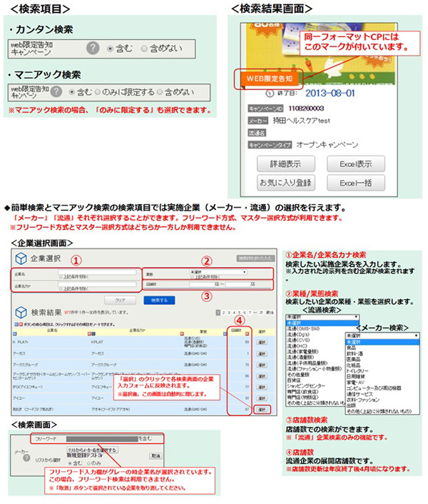Open the 流通検索 dropdown showing 未選択
Viewport: 428px width, 504px height.
coord(322,317)
